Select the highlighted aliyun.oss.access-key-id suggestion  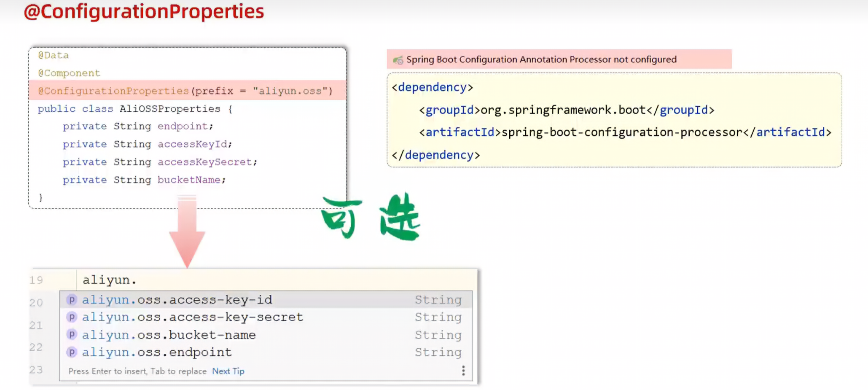tap(177, 299)
